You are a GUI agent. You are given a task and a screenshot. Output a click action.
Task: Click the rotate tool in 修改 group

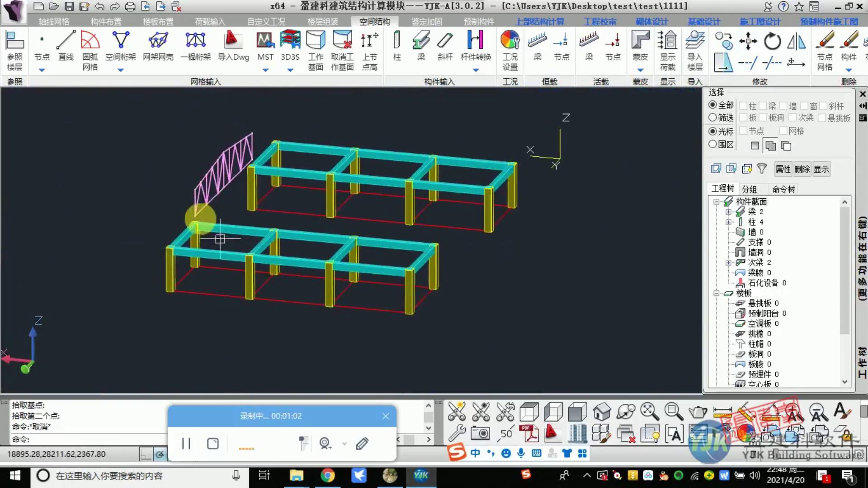point(772,42)
